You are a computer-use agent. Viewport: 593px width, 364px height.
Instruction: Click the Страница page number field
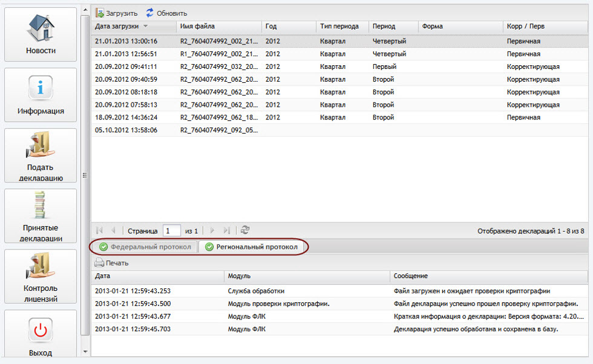(x=171, y=230)
